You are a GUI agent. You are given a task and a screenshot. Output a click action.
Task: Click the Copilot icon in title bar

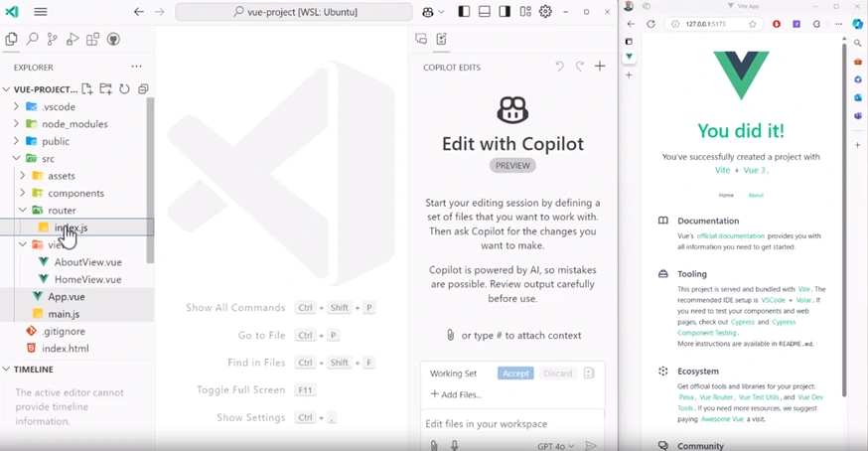[x=428, y=12]
